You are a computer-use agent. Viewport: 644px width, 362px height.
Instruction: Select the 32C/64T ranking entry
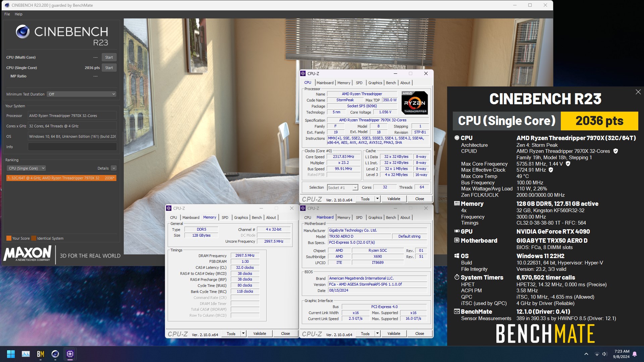pos(61,178)
